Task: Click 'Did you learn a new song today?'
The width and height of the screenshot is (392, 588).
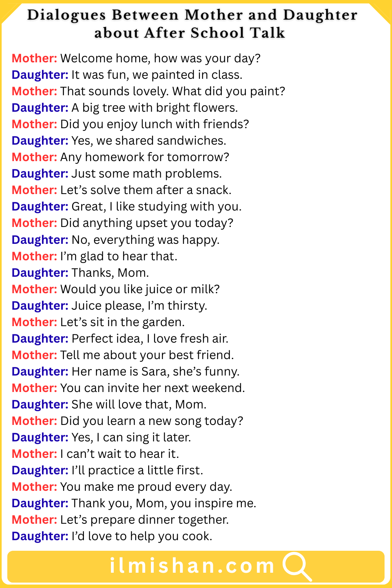Action: pos(152,421)
